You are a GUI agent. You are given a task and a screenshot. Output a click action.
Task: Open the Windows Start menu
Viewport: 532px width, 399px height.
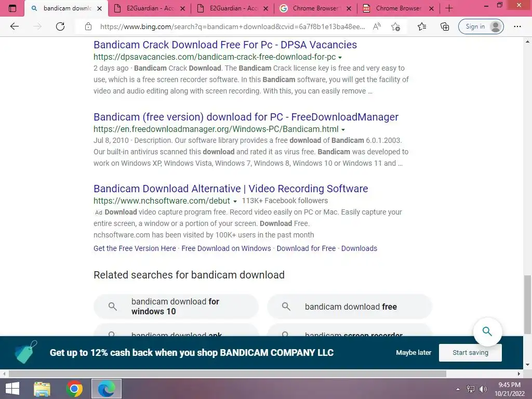12,389
